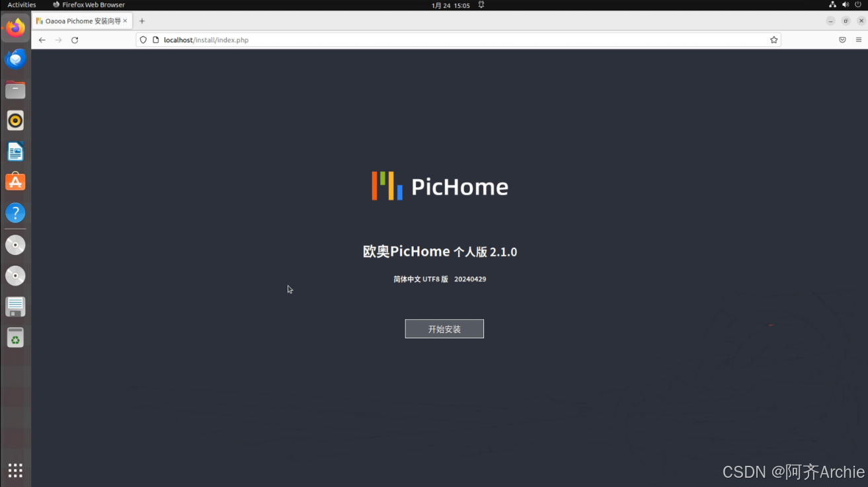Open the Pocket save icon

pos(842,40)
